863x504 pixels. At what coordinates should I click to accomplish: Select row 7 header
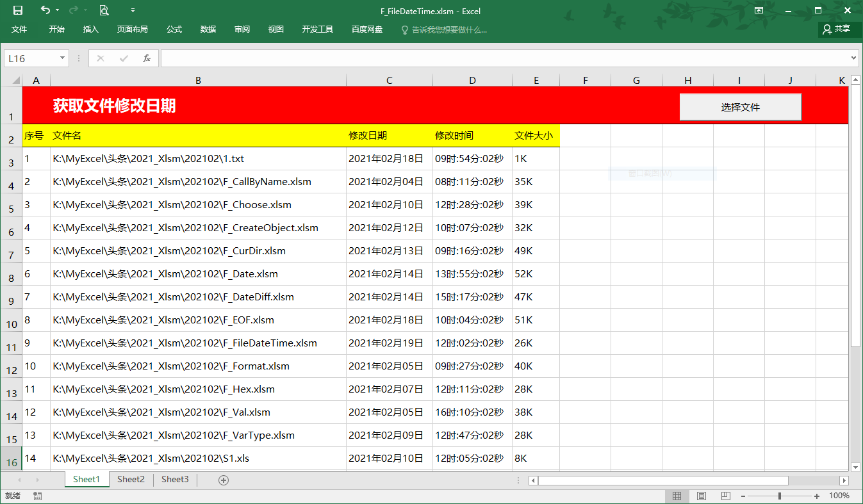(12, 251)
